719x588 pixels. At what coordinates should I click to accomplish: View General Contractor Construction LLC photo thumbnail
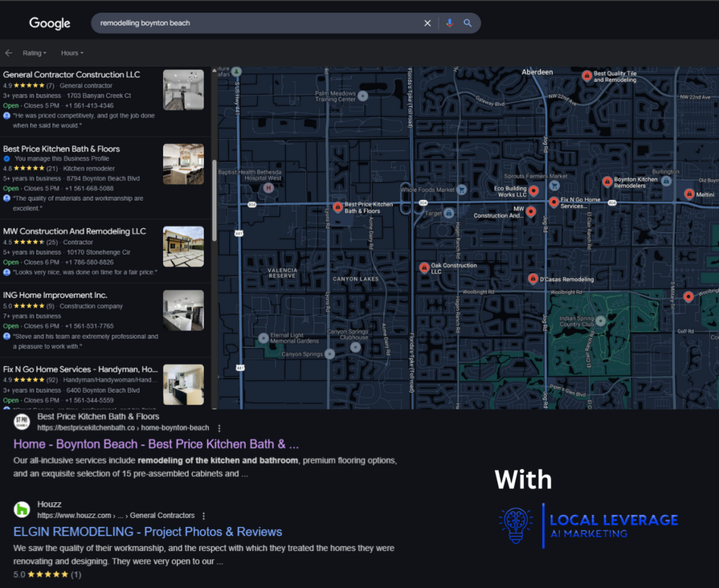(183, 90)
